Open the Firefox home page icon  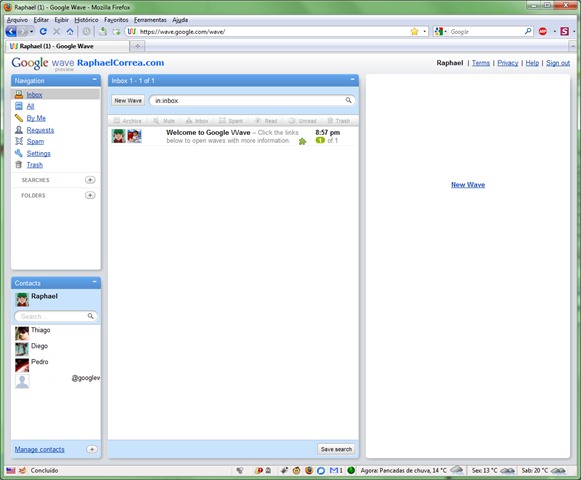[70, 32]
